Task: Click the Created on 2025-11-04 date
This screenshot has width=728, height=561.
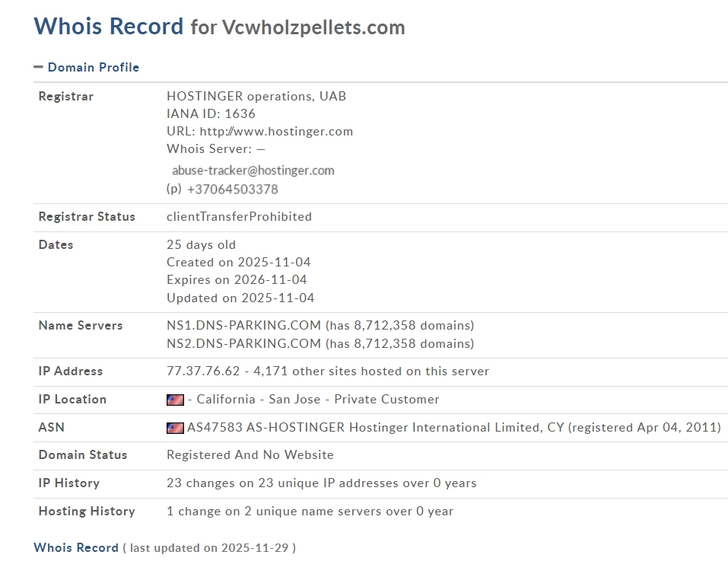Action: click(x=238, y=263)
